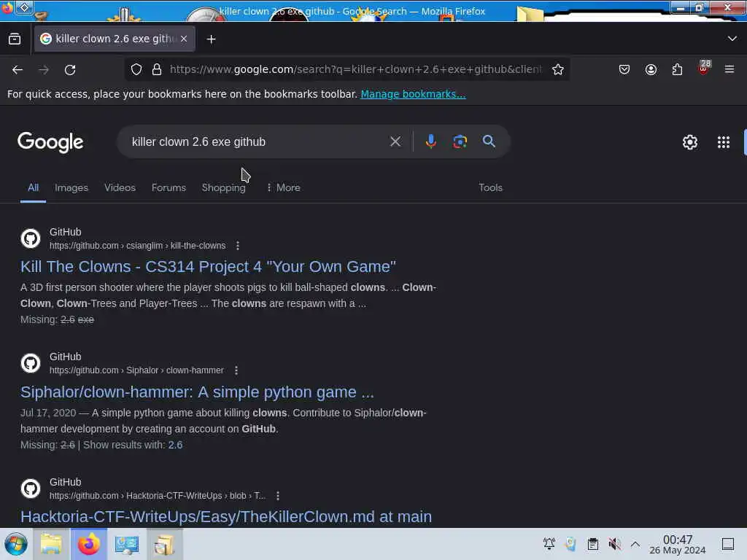Screen dimensions: 747x560
Task: Open Siphalor/clown-hammer result link
Action: coord(197,392)
